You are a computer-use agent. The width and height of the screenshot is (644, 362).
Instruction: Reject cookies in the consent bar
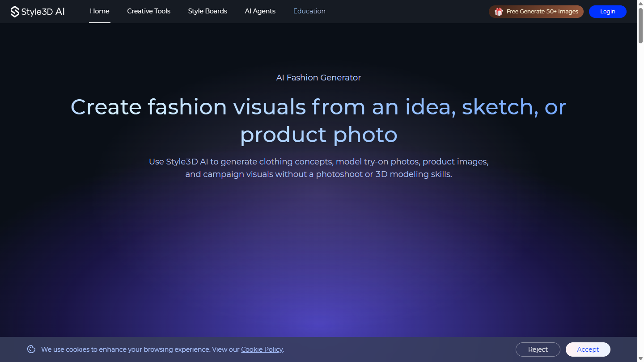click(538, 349)
